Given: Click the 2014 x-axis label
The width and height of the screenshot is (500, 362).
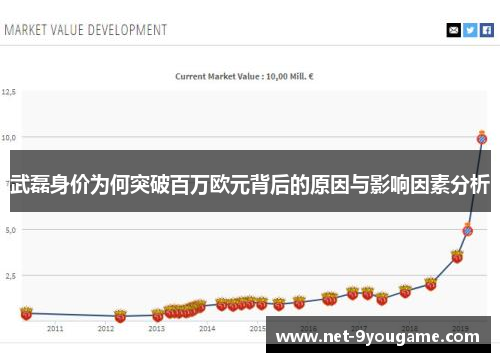Looking at the screenshot, I should click(207, 329).
